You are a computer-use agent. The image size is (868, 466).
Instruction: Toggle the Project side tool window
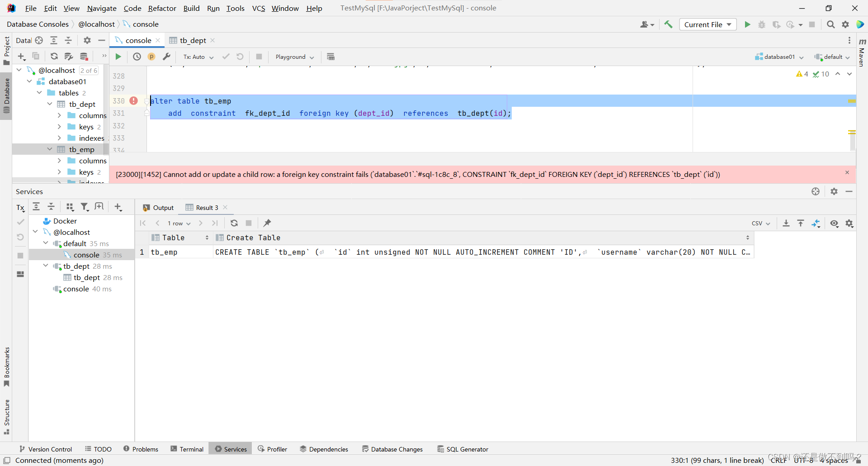(x=6, y=50)
